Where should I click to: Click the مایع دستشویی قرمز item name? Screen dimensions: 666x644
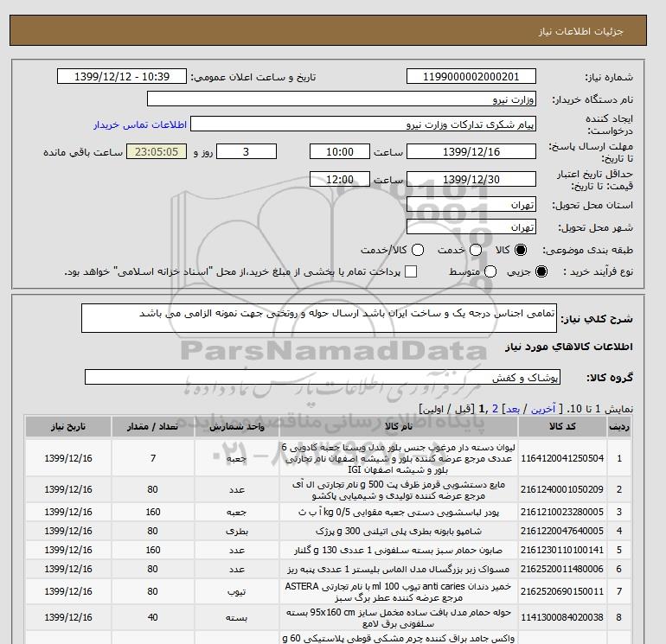tap(399, 490)
